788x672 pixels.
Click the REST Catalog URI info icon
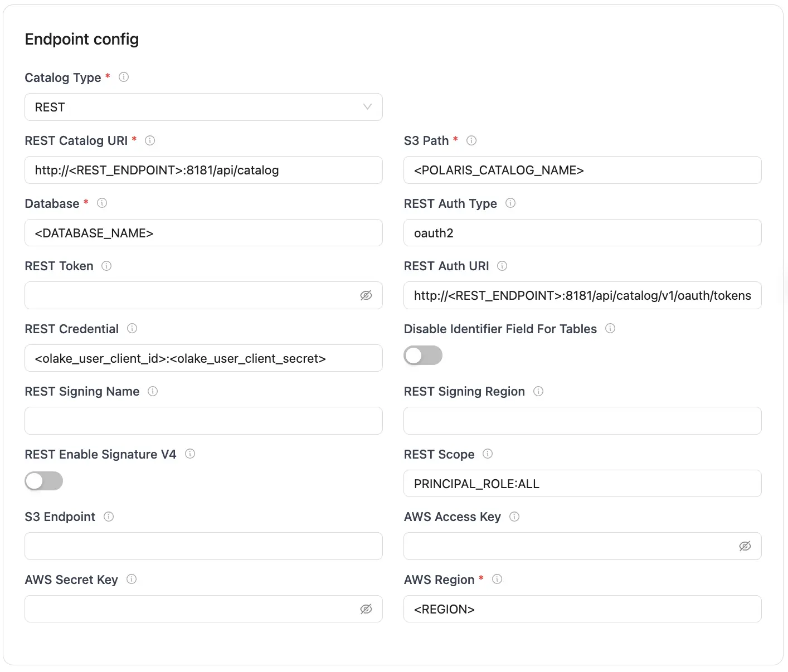(x=149, y=140)
